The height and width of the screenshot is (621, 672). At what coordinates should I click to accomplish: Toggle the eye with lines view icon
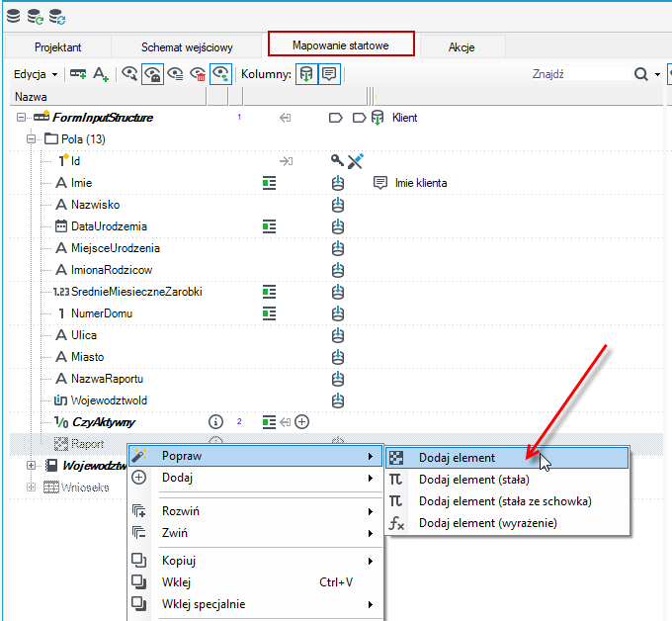click(x=175, y=74)
